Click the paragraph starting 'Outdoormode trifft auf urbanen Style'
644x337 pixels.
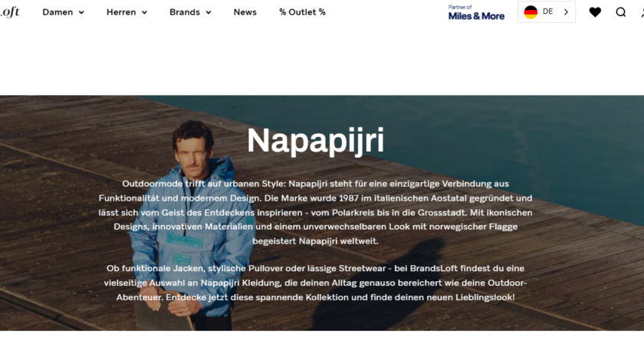click(x=315, y=212)
